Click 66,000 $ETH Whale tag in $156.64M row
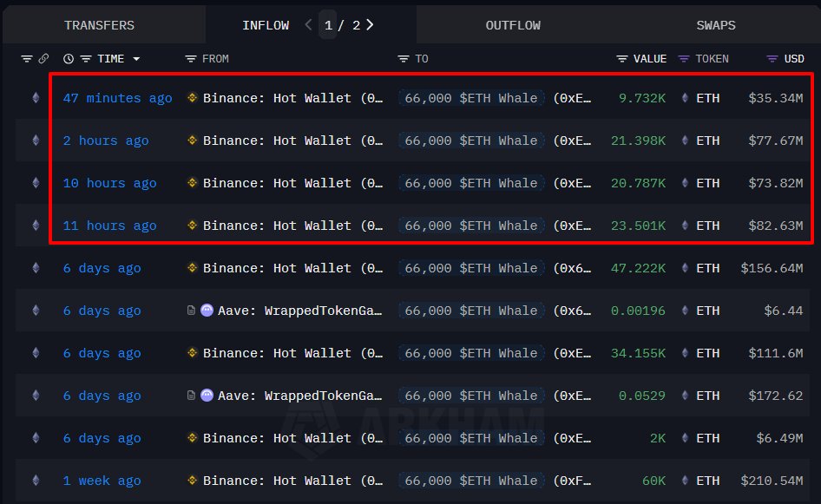821x504 pixels. click(471, 268)
